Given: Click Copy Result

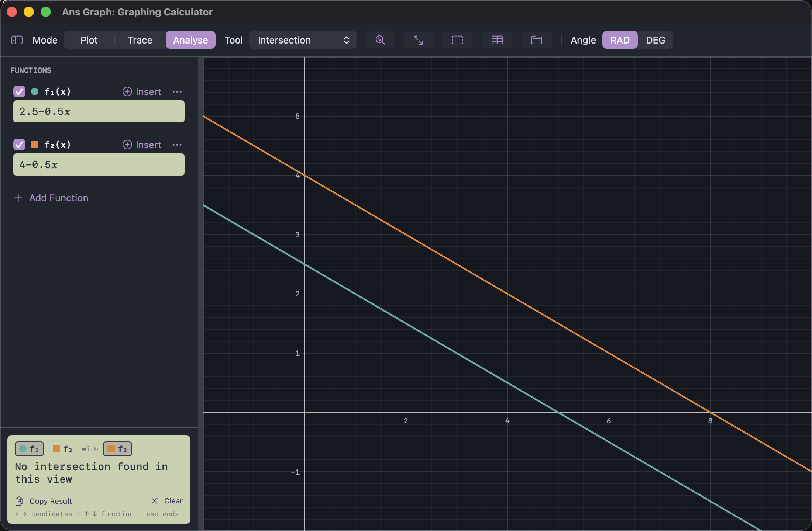Looking at the screenshot, I should point(44,501).
